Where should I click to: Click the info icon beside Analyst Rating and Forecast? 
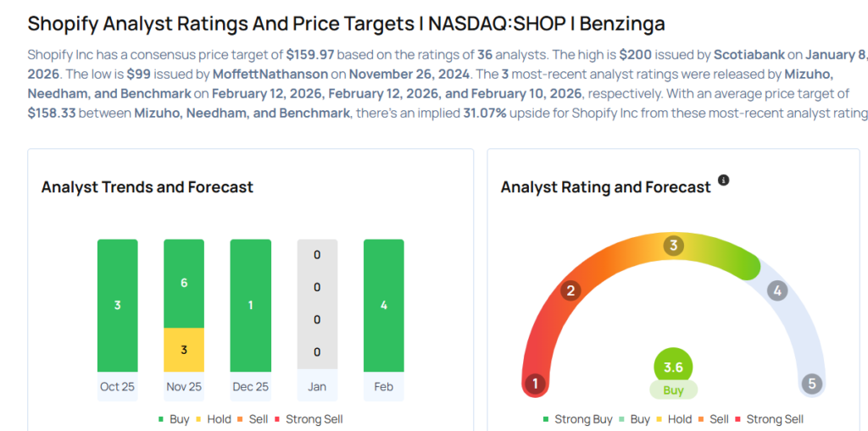(723, 180)
